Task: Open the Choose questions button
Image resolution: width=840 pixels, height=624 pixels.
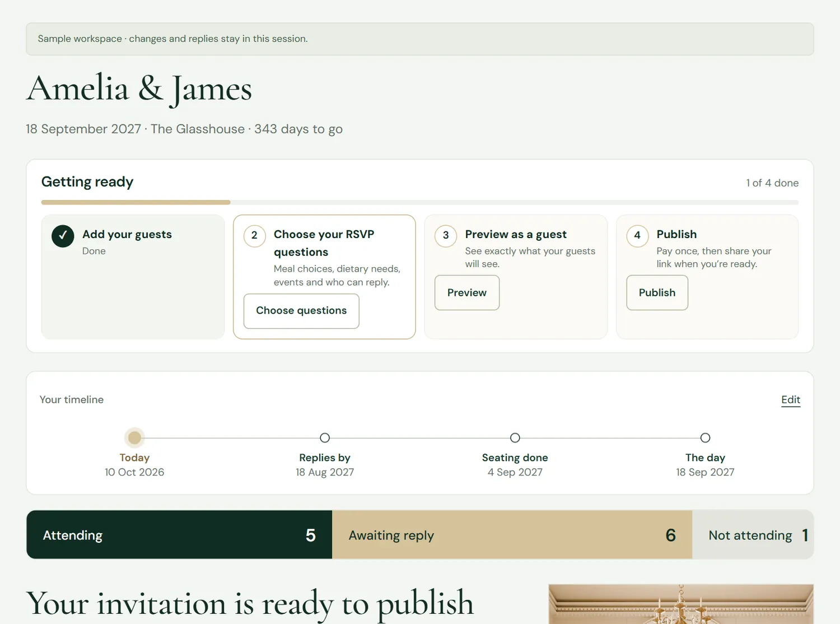Action: pyautogui.click(x=301, y=311)
